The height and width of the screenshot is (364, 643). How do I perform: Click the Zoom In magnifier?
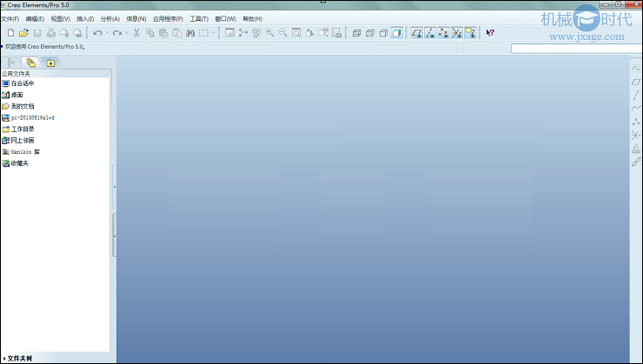tap(269, 33)
